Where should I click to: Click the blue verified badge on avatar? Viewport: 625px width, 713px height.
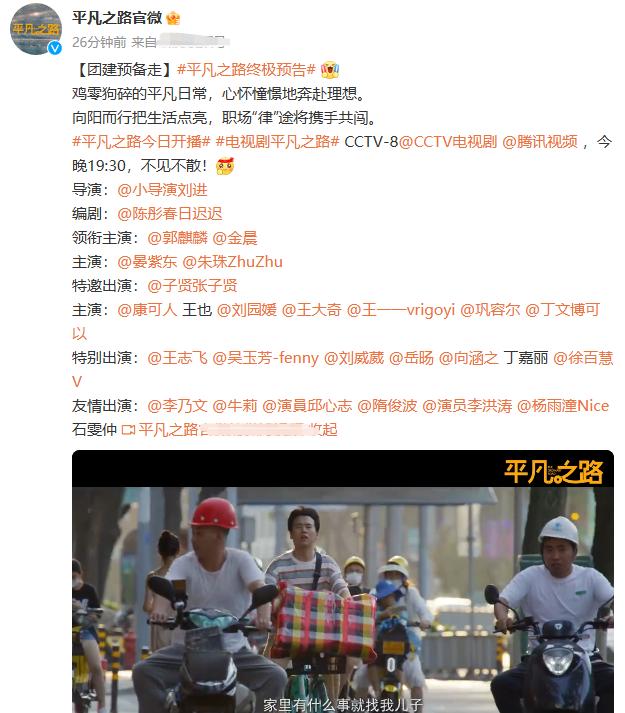tap(55, 48)
